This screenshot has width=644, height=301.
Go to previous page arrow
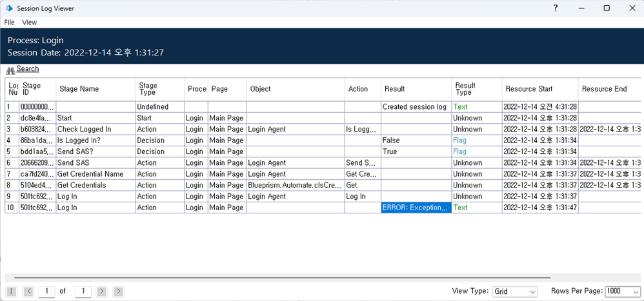click(x=28, y=291)
